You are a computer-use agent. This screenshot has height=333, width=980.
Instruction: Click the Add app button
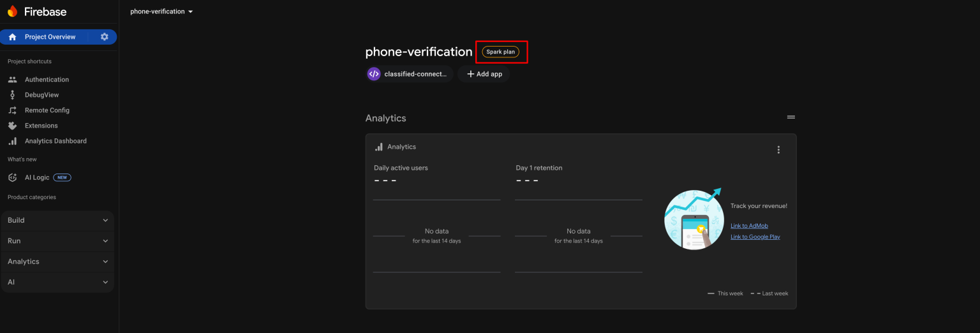pyautogui.click(x=484, y=74)
